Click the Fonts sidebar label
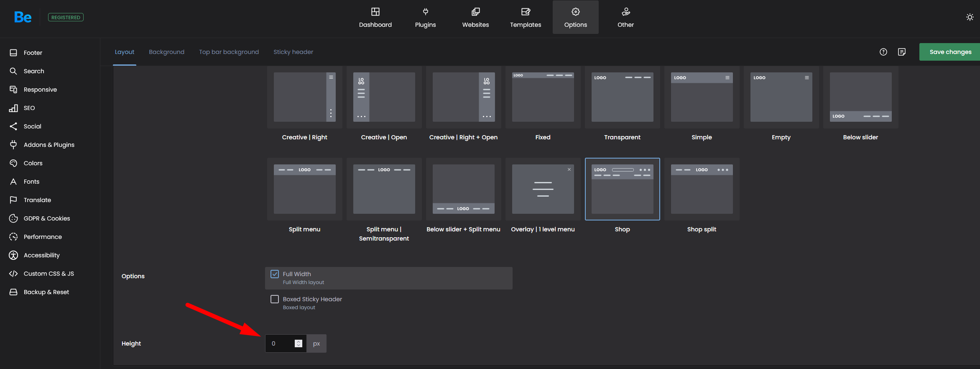980x369 pixels. click(x=31, y=182)
